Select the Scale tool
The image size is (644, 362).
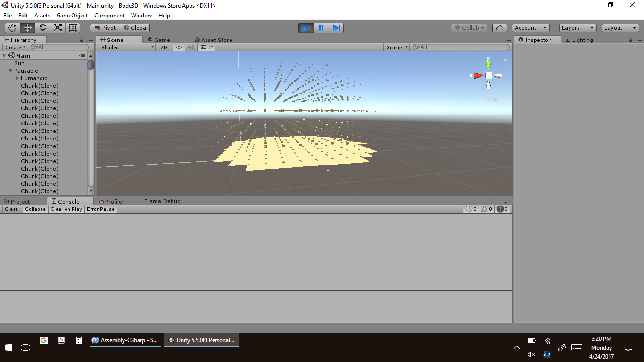(58, 28)
